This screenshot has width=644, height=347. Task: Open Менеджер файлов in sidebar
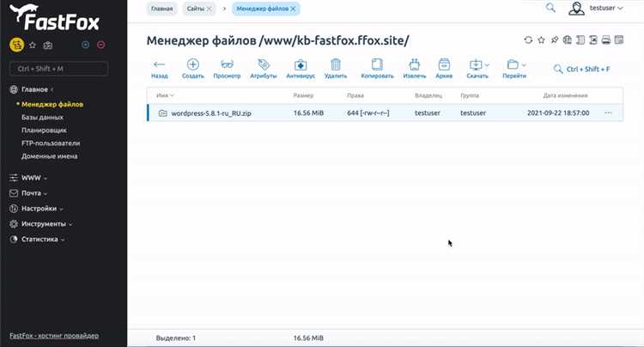pyautogui.click(x=52, y=104)
